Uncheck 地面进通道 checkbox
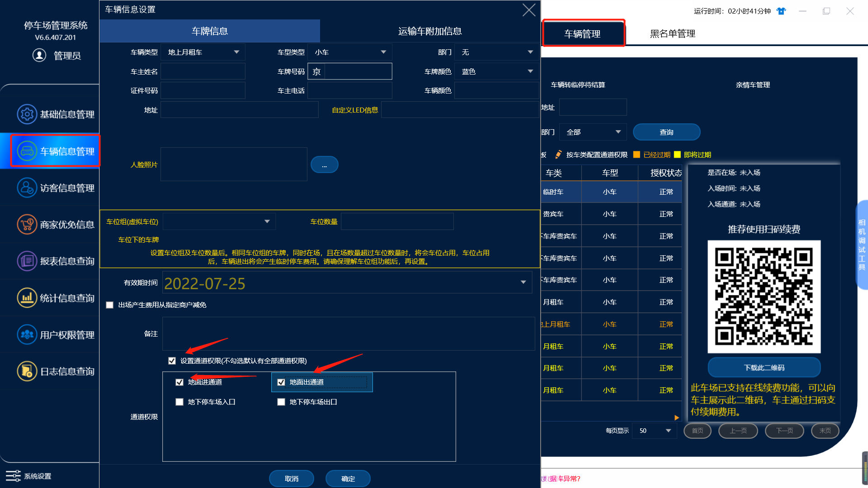The width and height of the screenshot is (868, 488). tap(179, 382)
